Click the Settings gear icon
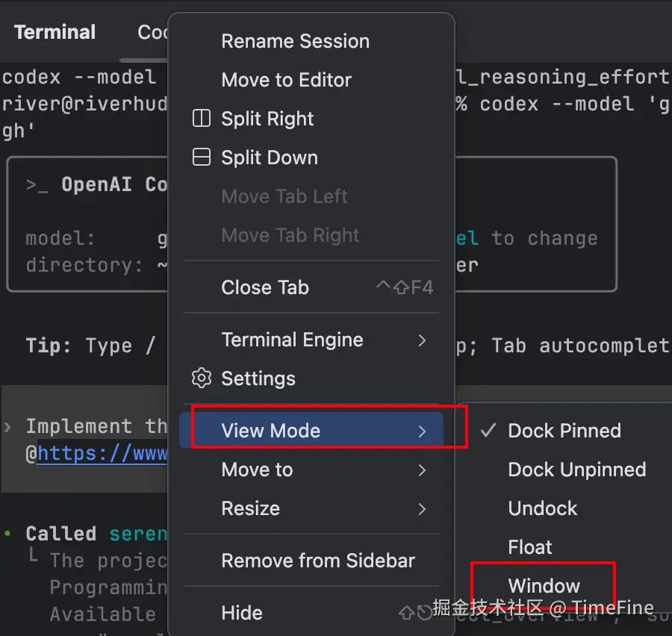The height and width of the screenshot is (636, 672). [201, 378]
